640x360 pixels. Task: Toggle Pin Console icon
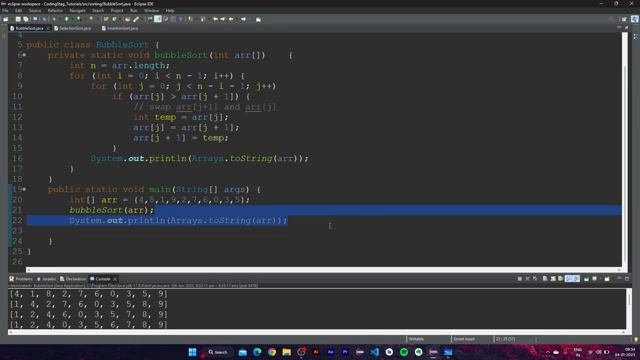coord(586,279)
